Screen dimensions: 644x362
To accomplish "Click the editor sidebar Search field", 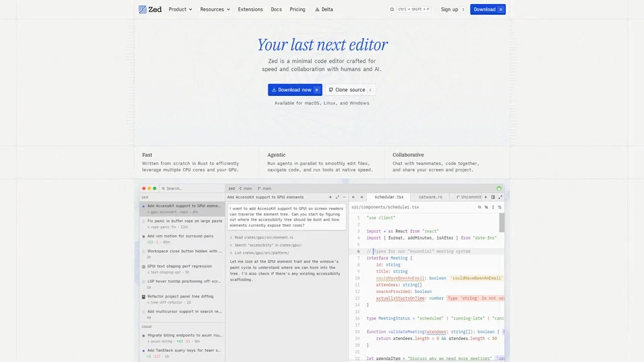I will click(x=193, y=188).
